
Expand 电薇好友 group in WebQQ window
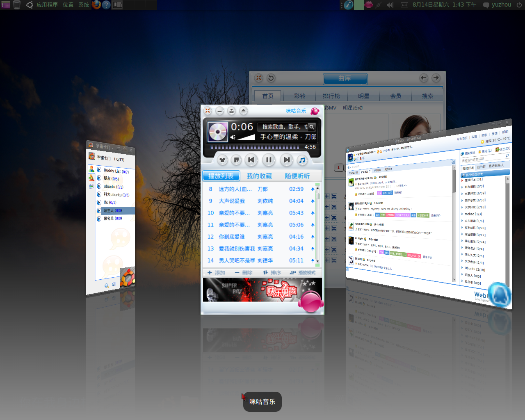point(462,194)
